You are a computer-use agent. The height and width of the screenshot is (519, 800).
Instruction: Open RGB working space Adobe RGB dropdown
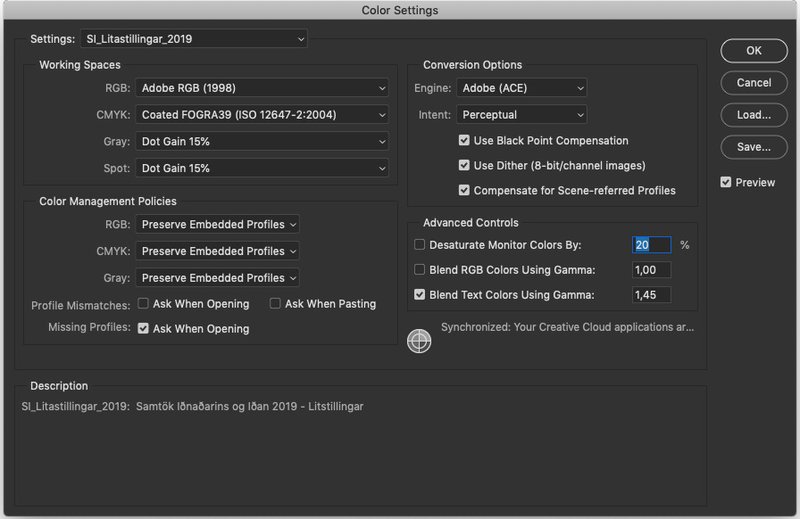(x=262, y=88)
